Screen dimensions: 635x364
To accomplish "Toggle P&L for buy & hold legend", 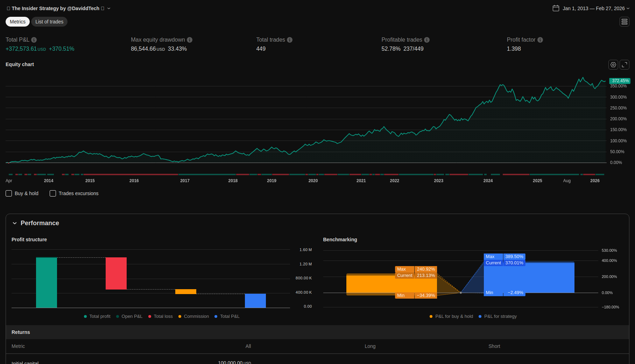I will tap(451, 316).
